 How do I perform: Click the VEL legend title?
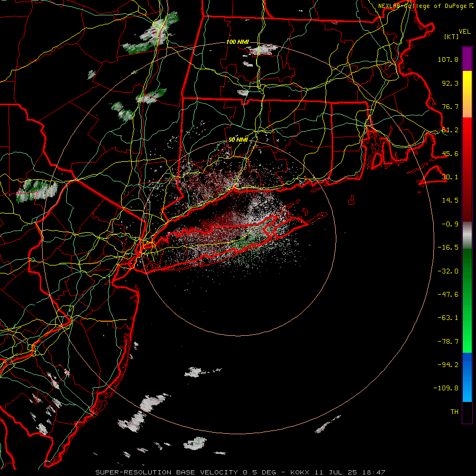(x=465, y=32)
